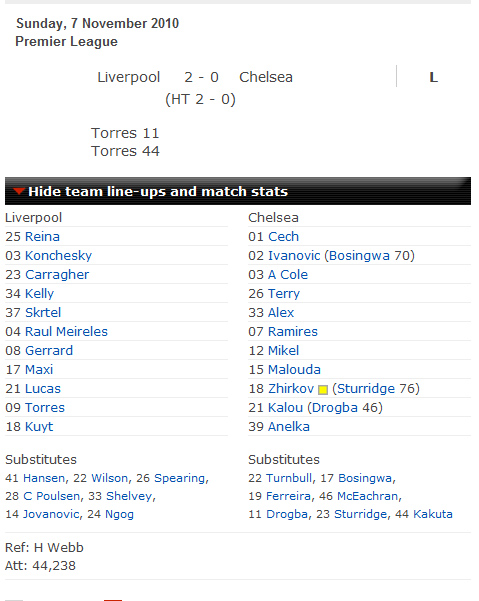Open the Sturridge 76 substitution link

click(376, 389)
